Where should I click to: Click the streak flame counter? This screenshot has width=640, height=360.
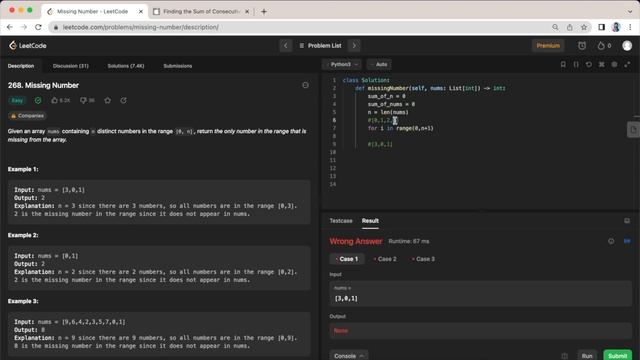pyautogui.click(x=604, y=46)
